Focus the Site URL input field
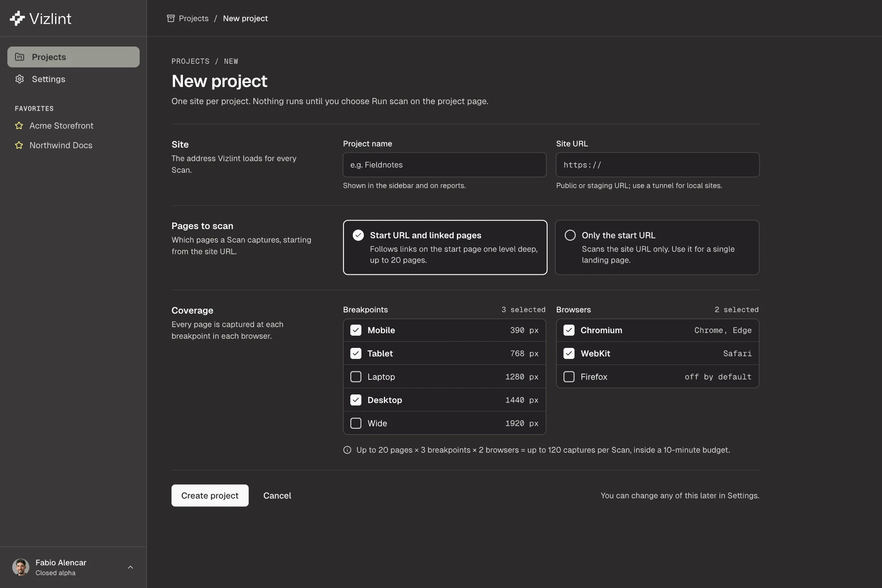Image resolution: width=882 pixels, height=588 pixels. pos(657,165)
